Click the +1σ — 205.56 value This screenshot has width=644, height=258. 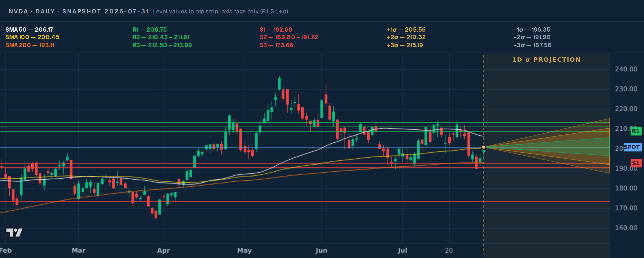pos(406,30)
